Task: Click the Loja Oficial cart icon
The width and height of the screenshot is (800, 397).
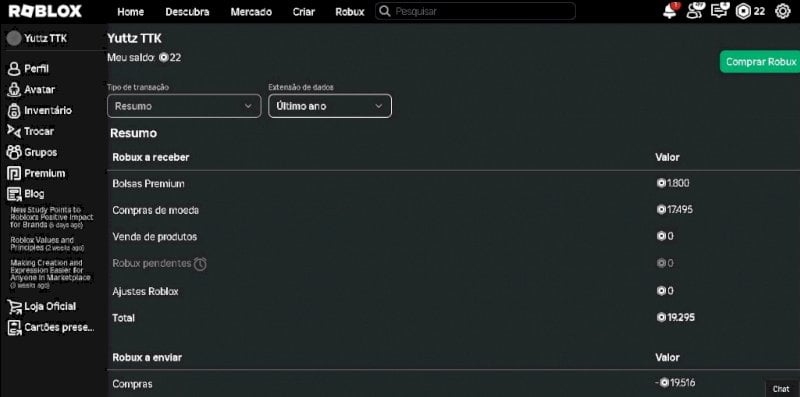Action: (x=14, y=307)
